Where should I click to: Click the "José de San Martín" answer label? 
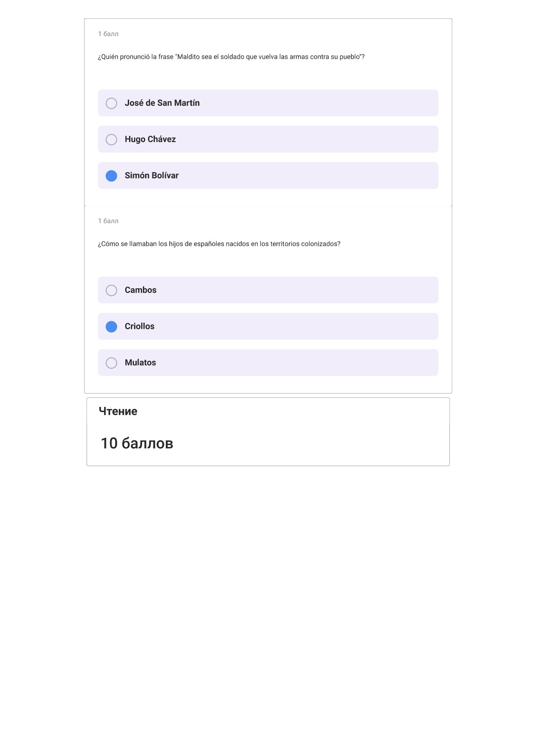pos(162,103)
